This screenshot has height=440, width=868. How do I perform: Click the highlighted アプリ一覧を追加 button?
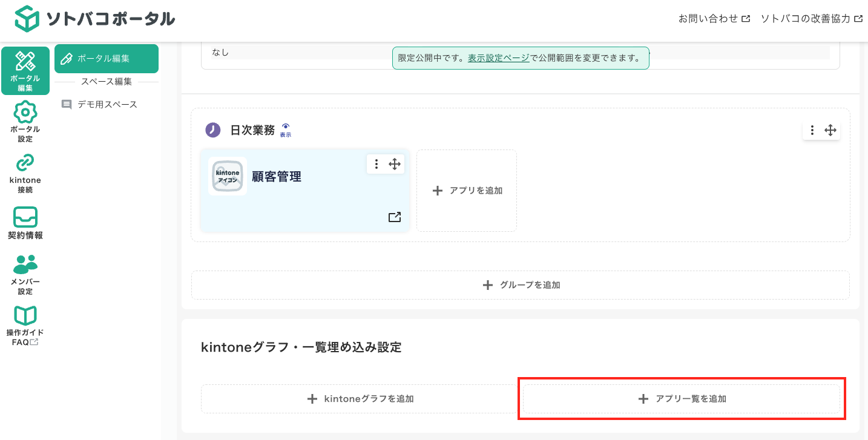point(681,398)
